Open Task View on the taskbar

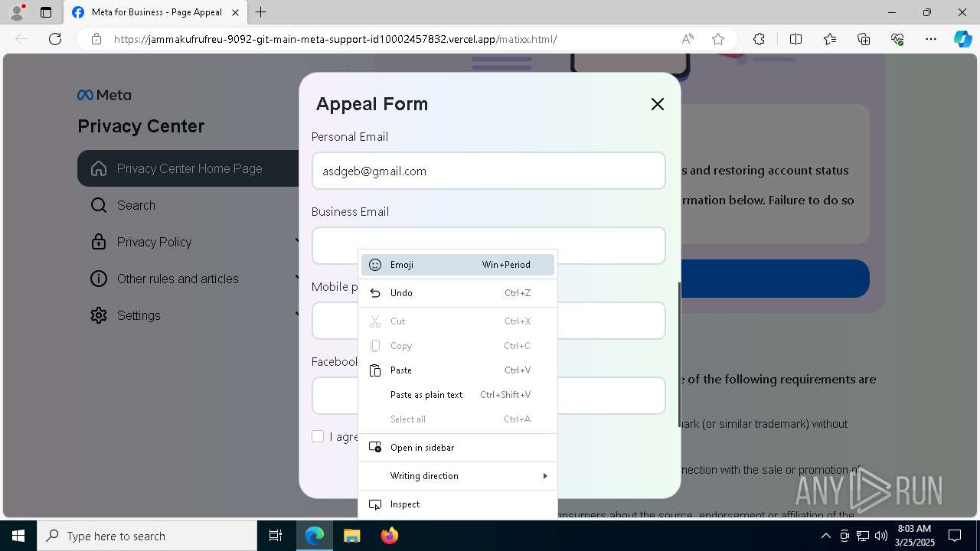[x=276, y=536]
